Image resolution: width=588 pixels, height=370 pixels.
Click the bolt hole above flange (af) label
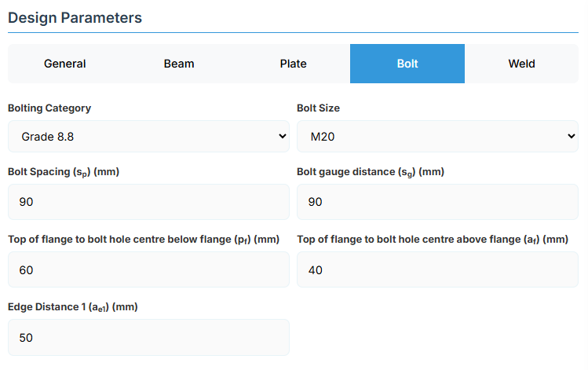432,240
